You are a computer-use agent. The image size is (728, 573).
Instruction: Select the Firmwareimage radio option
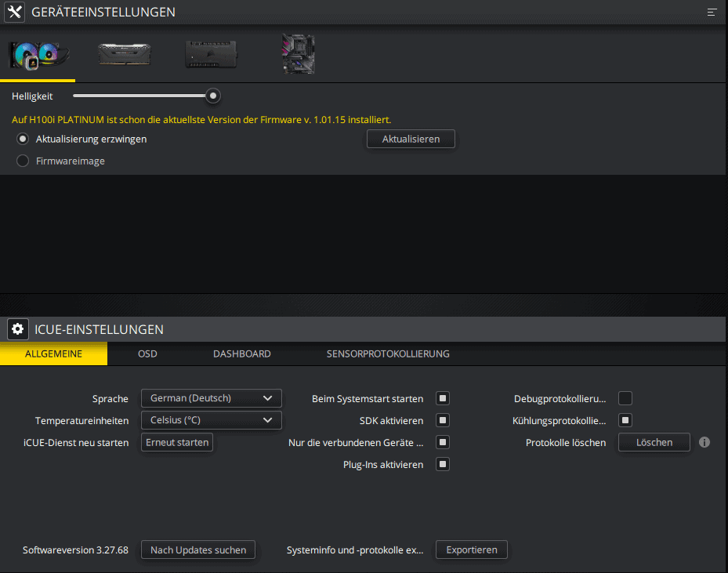(x=23, y=161)
